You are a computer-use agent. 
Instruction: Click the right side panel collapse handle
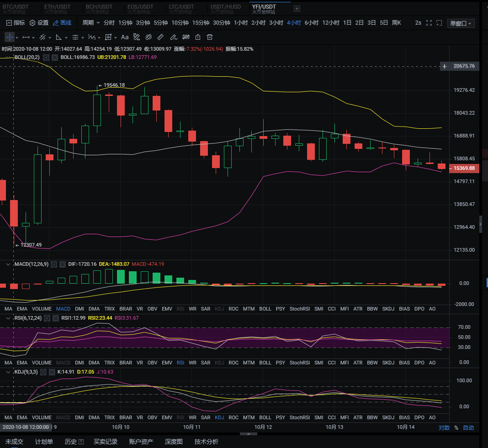click(481, 224)
